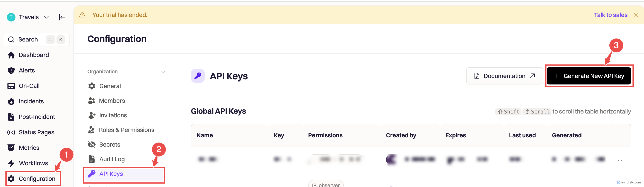Click the Incidents flame icon

[11, 101]
